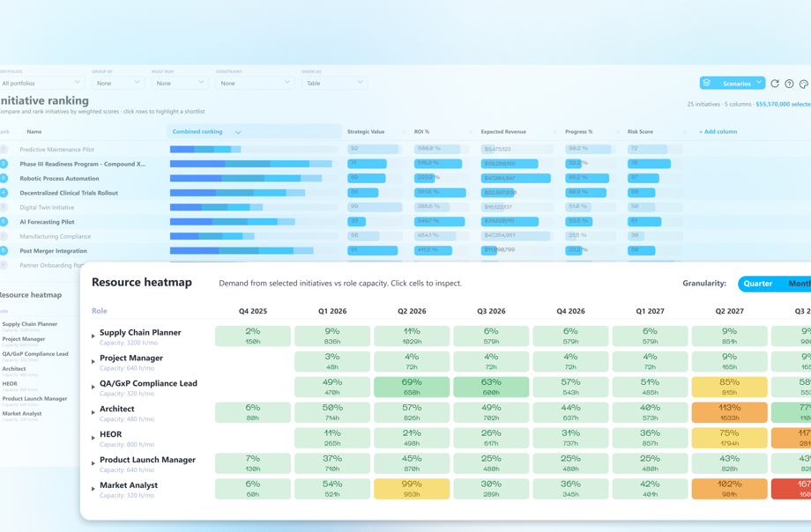The width and height of the screenshot is (811, 532).
Task: Select the Digital Twin Initiative row name
Action: pos(47,207)
